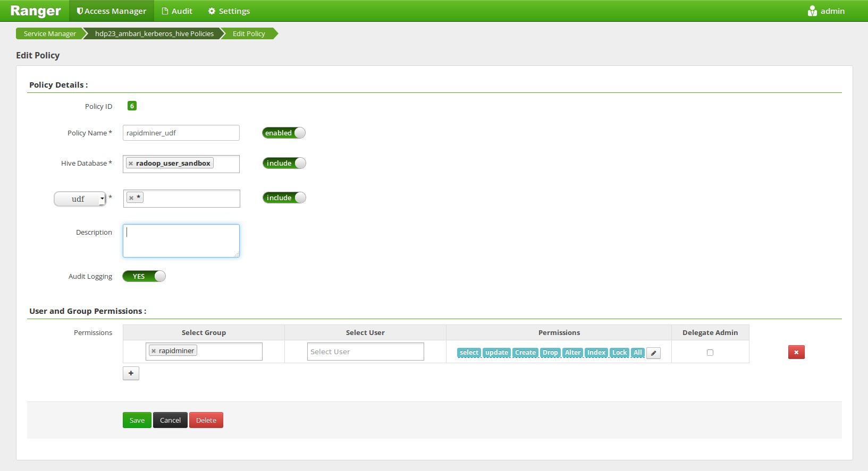The width and height of the screenshot is (868, 471).
Task: Open the Audit menu
Action: click(177, 11)
